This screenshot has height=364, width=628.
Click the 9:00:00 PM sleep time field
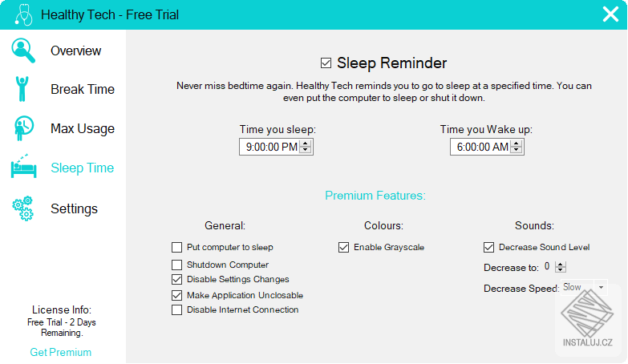coord(271,147)
